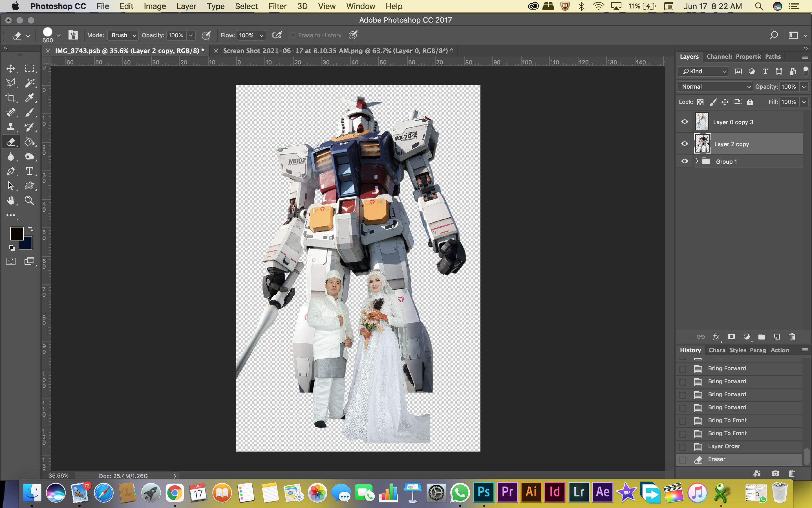Open the Layer menu
Screen dimensions: 812x508
(186, 6)
